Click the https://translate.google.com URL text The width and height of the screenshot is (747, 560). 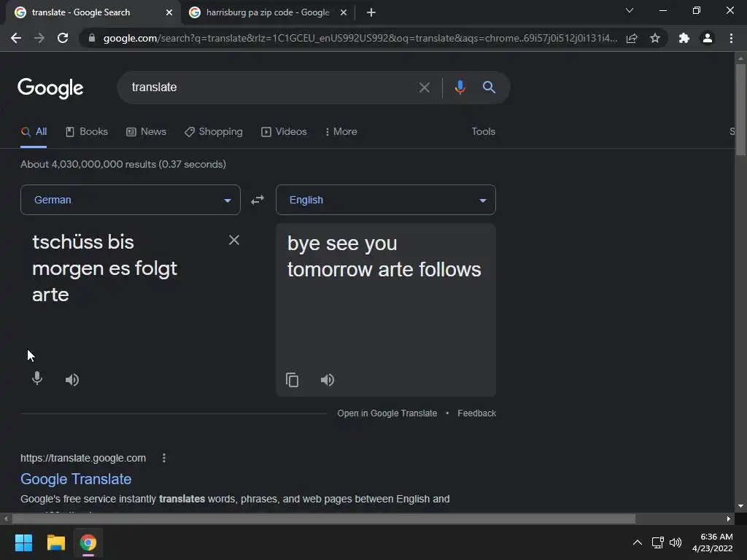tap(83, 458)
